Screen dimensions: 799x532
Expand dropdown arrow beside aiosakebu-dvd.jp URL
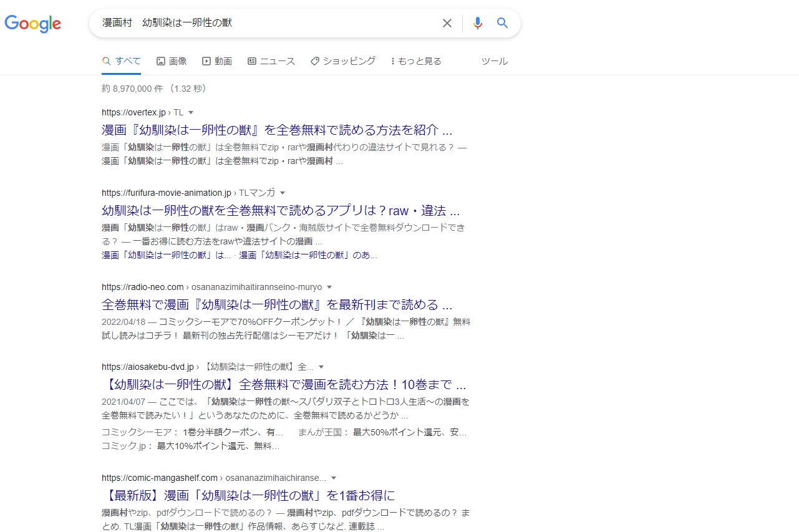click(321, 367)
